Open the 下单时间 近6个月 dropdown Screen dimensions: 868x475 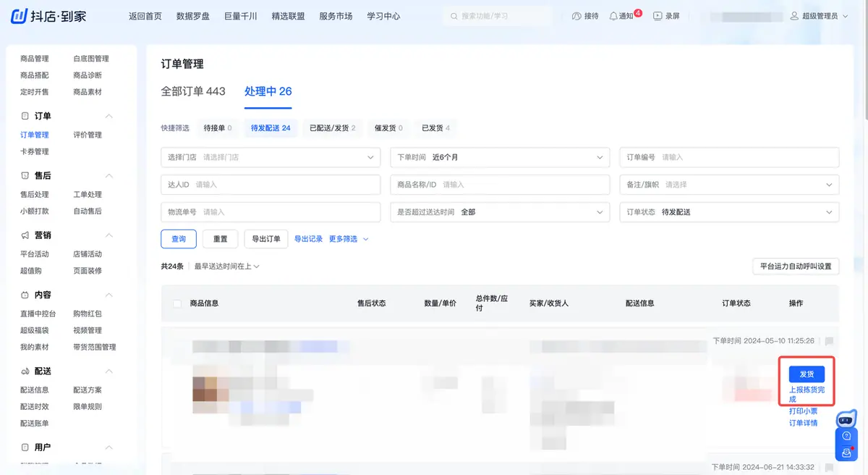click(x=500, y=157)
